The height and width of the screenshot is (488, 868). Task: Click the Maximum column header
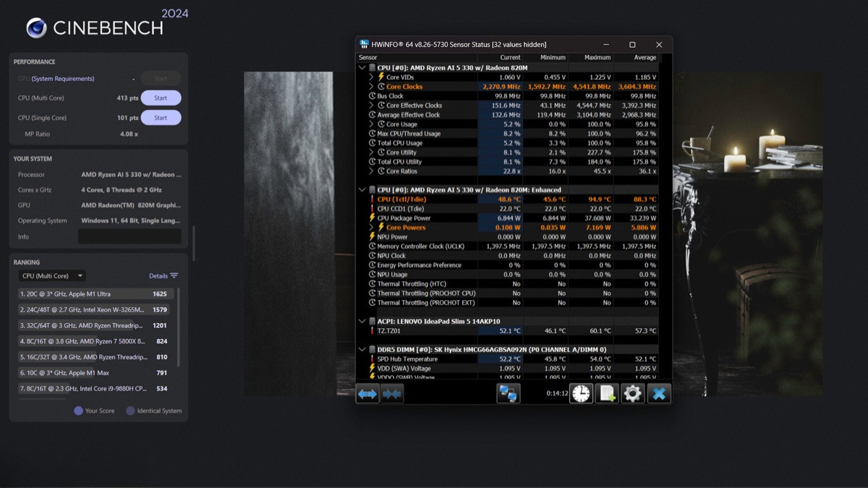pos(597,58)
